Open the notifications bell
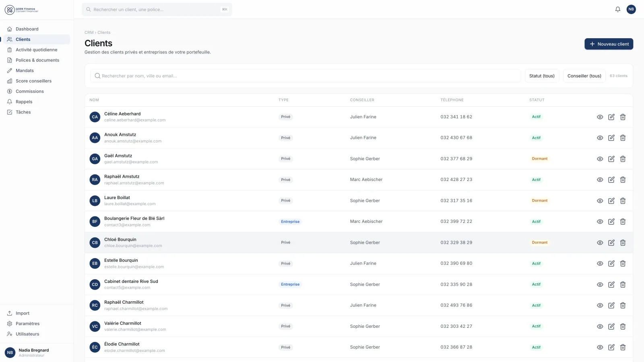644x362 pixels. tap(617, 9)
